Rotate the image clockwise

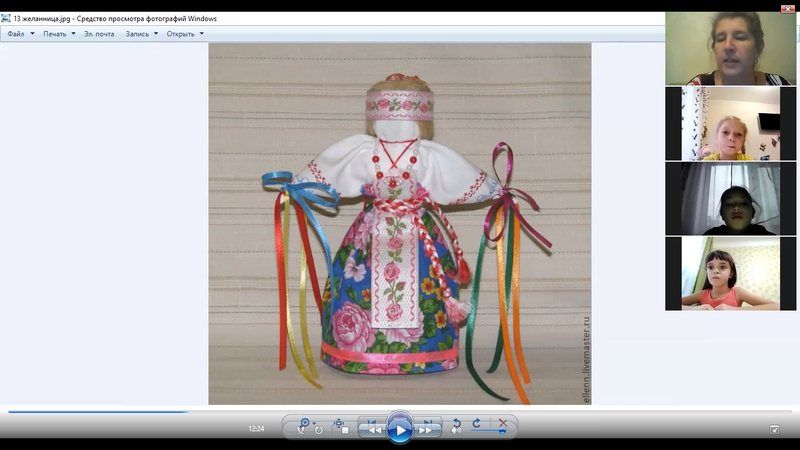477,423
